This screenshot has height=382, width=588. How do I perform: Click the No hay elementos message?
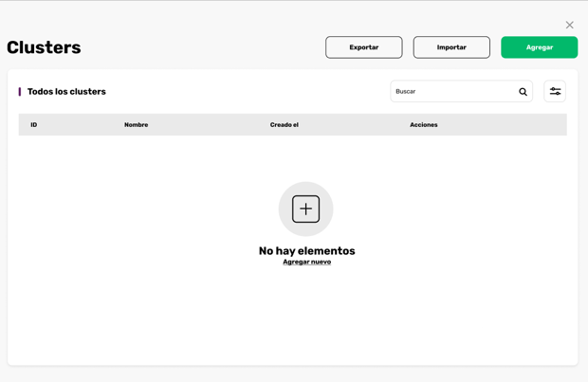[x=306, y=250]
